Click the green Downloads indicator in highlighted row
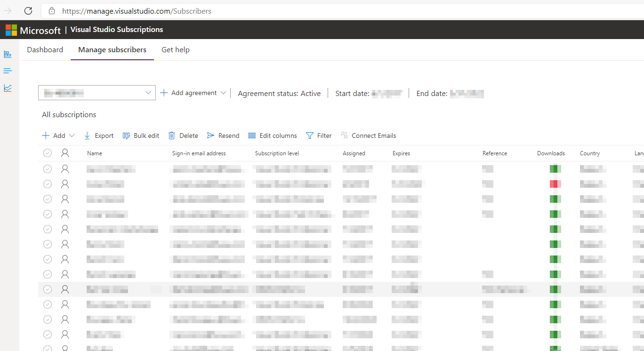The width and height of the screenshot is (644, 351). pyautogui.click(x=555, y=289)
